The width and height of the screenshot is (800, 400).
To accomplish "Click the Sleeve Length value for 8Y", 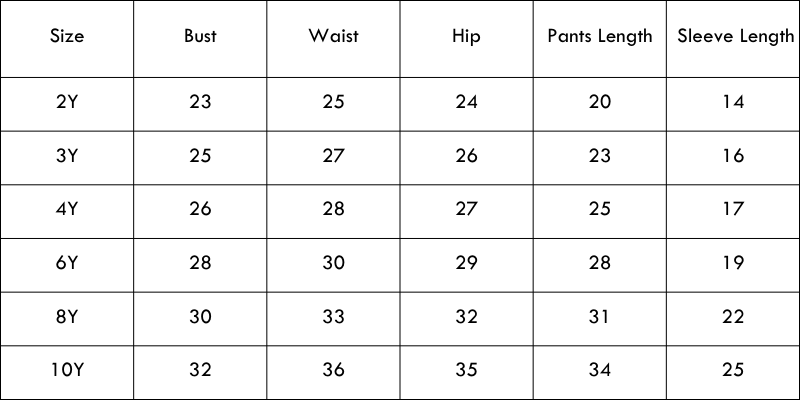I will click(733, 317).
